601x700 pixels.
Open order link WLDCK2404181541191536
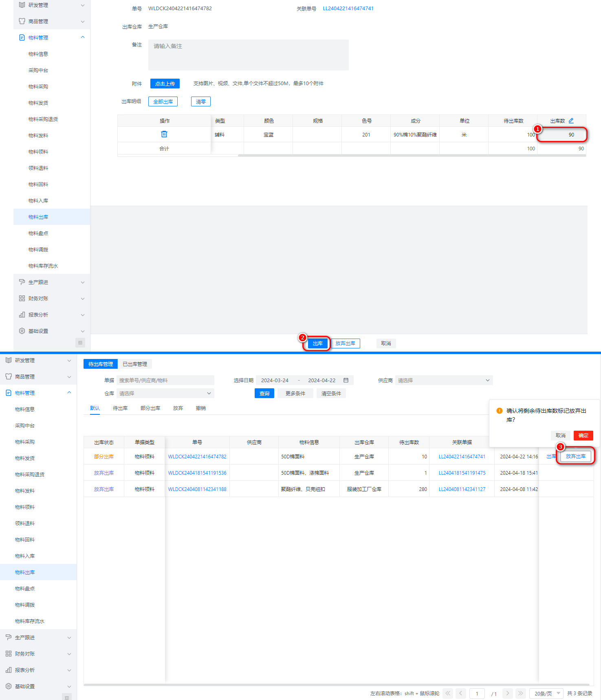pos(197,473)
